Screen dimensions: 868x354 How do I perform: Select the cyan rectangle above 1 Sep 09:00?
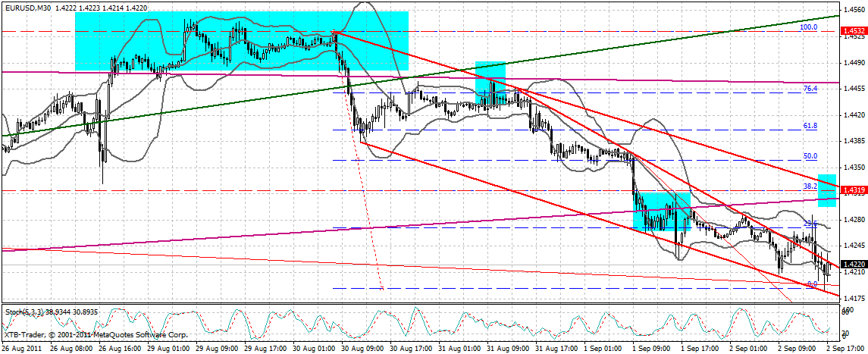click(662, 211)
